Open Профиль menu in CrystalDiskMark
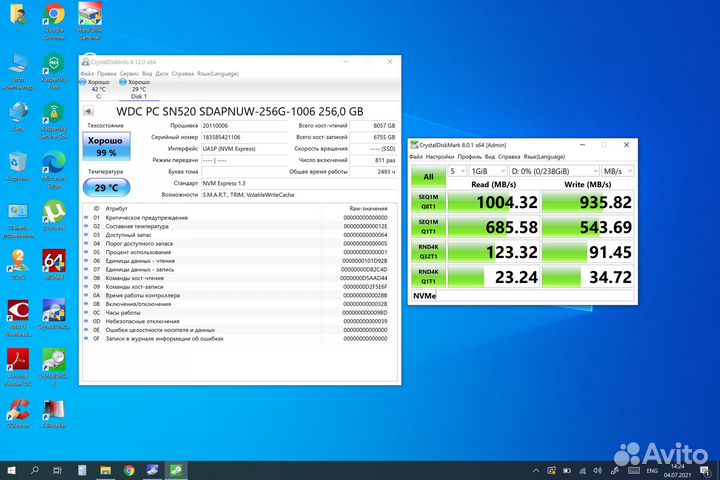Viewport: 720px width, 480px height. 469,157
